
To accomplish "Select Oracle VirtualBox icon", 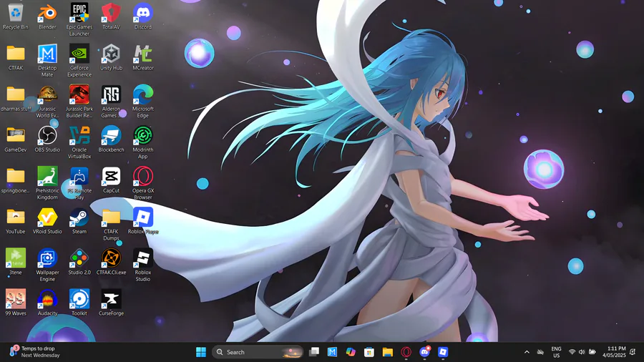I will (x=79, y=142).
